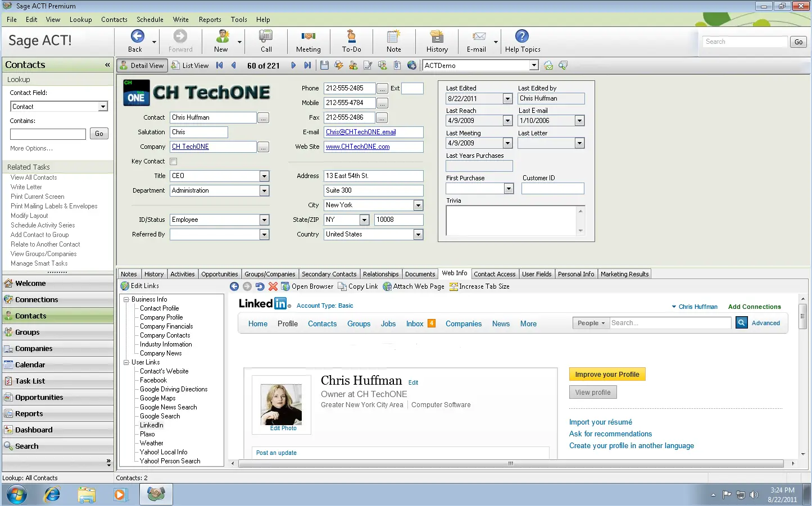Open the Lookup menu
This screenshot has width=812, height=506.
coord(80,20)
